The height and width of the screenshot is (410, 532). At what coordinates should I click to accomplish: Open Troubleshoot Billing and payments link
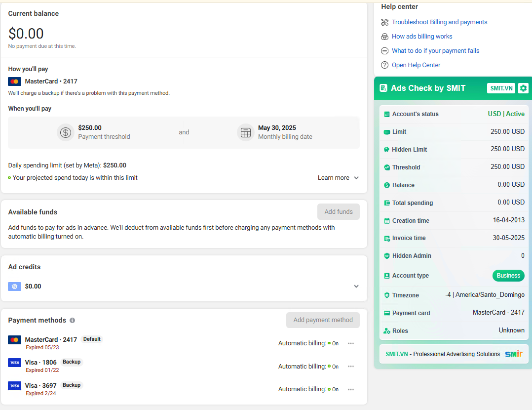[439, 22]
